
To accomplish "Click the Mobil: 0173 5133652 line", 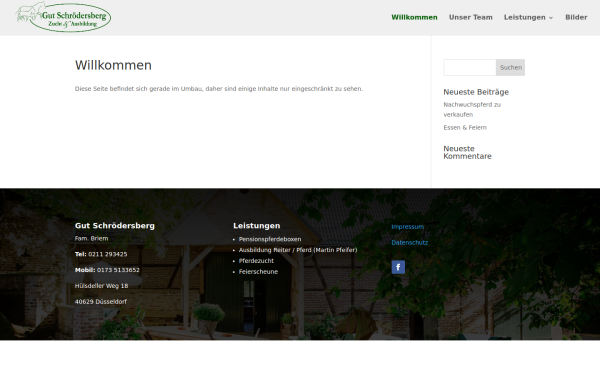I will [107, 270].
